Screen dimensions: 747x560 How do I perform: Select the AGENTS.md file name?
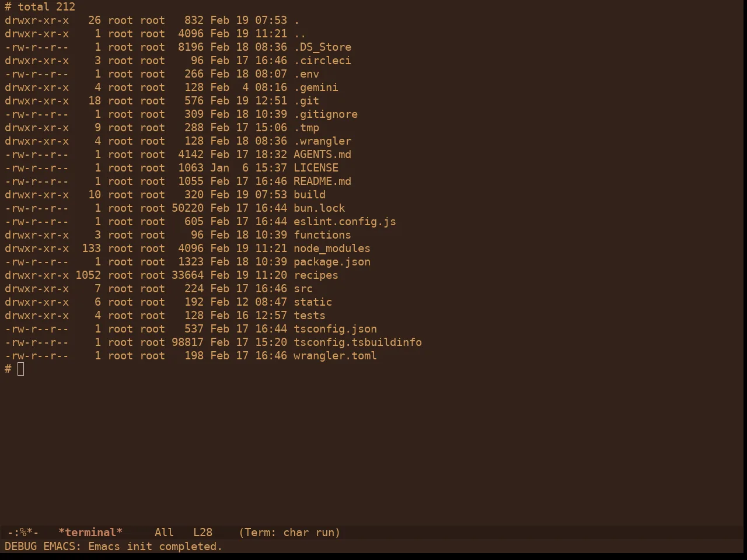[x=322, y=155]
